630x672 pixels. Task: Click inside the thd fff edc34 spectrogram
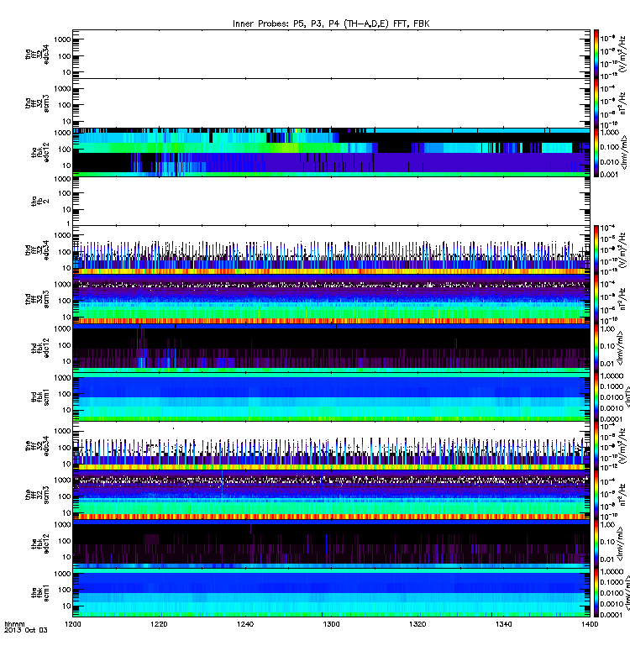tap(331, 249)
